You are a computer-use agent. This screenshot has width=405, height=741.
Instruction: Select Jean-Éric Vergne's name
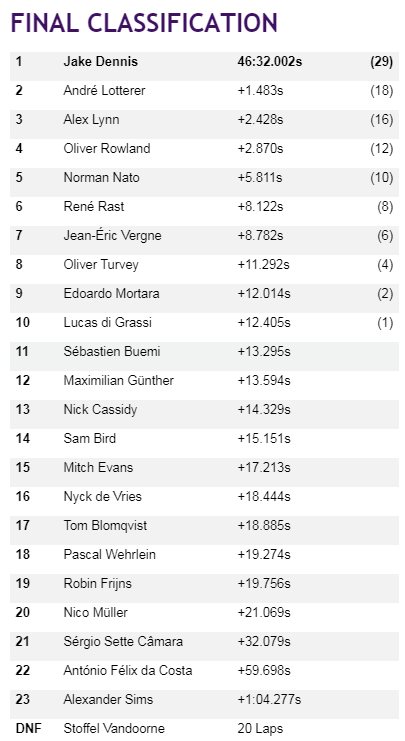(x=112, y=235)
